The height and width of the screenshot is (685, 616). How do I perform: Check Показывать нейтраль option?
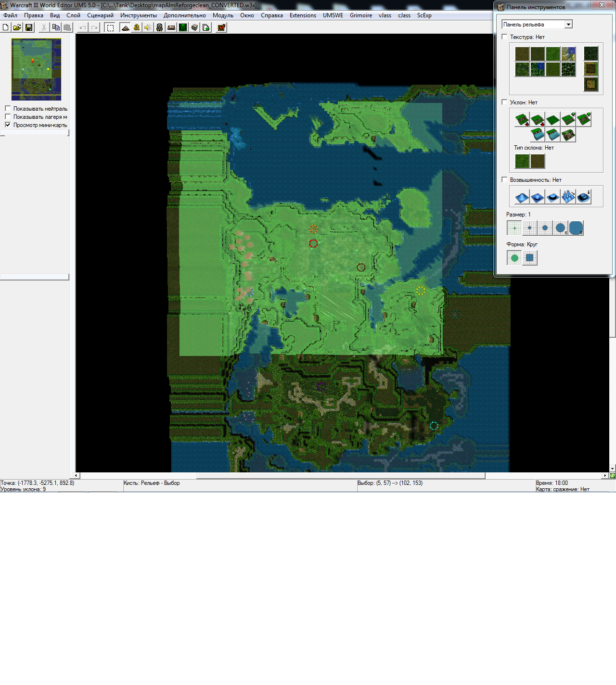(x=8, y=109)
